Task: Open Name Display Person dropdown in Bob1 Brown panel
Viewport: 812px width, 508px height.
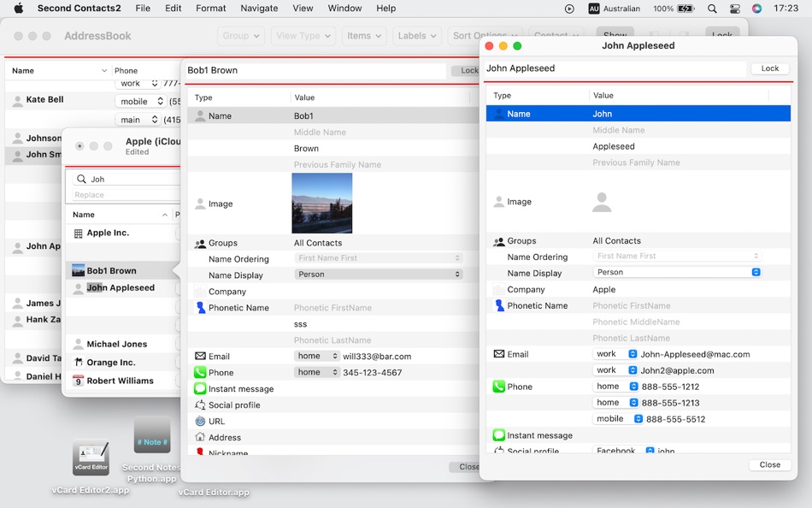Action: point(379,275)
